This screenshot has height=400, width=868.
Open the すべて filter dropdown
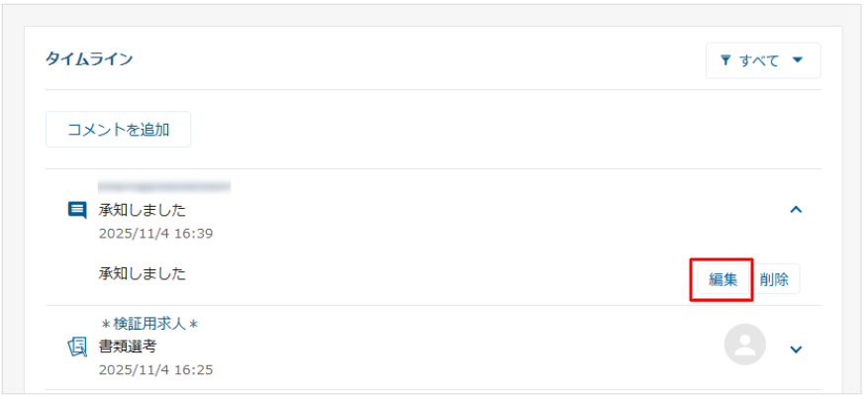coord(762,60)
